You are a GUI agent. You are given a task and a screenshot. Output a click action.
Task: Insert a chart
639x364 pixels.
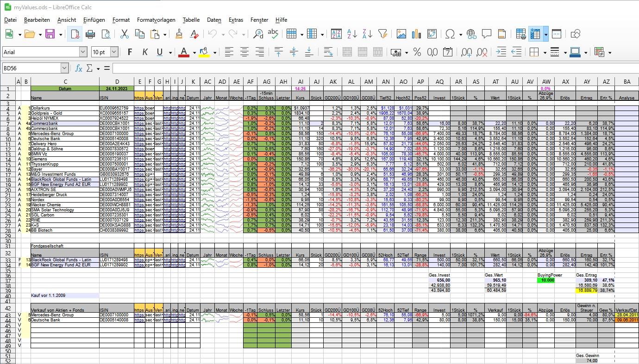[x=416, y=34]
